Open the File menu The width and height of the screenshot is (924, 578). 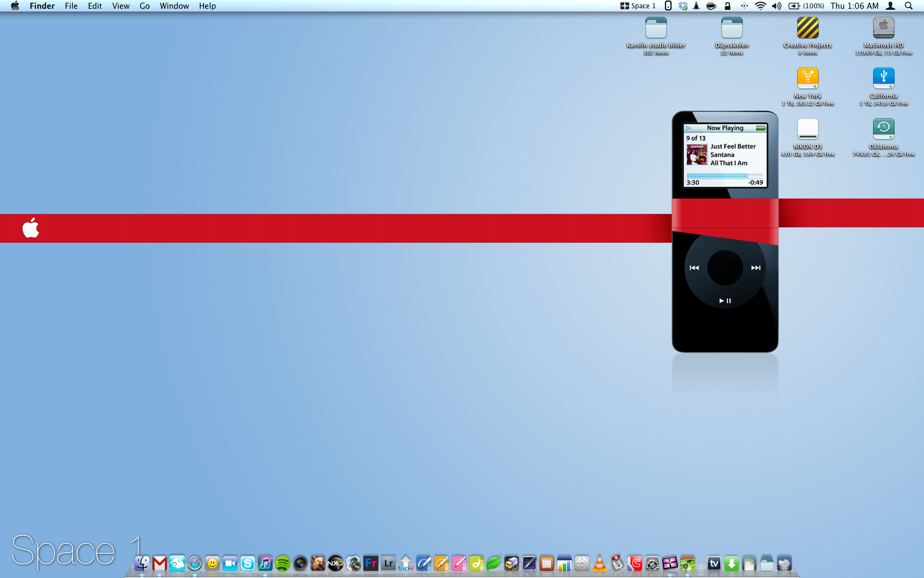click(x=71, y=6)
